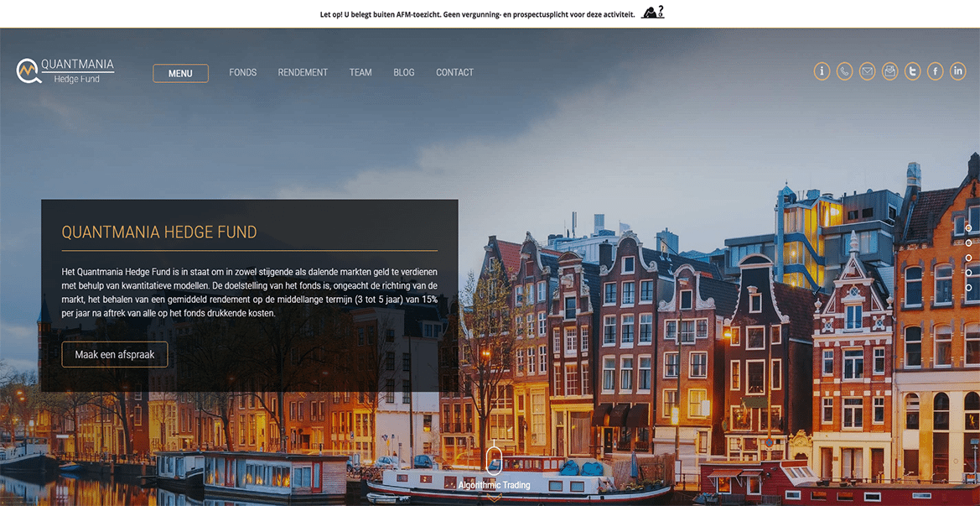
Task: Click the 'Maak een afspraak' button
Action: [114, 355]
